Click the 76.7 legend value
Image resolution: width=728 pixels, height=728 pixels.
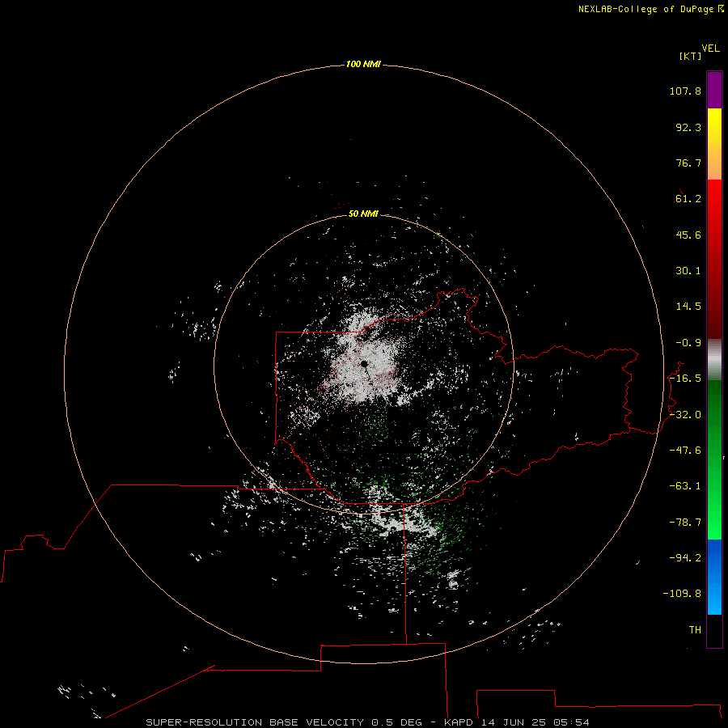[x=688, y=163]
